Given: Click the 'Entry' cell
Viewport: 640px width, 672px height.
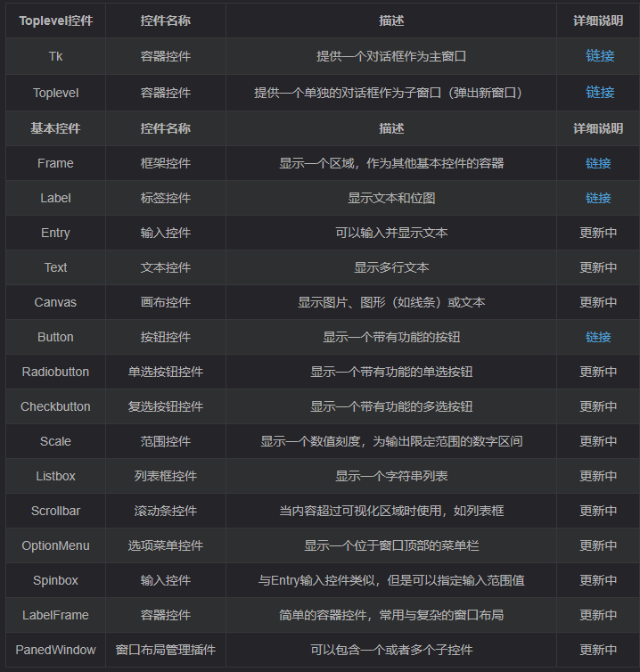Looking at the screenshot, I should (56, 233).
